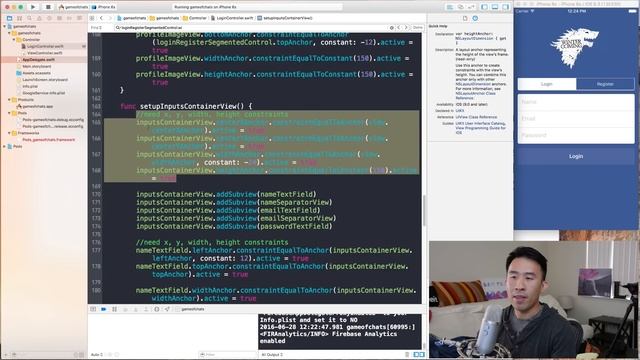The height and width of the screenshot is (360, 640).
Task: Collapse the gameofchats group folder
Action: point(9,33)
